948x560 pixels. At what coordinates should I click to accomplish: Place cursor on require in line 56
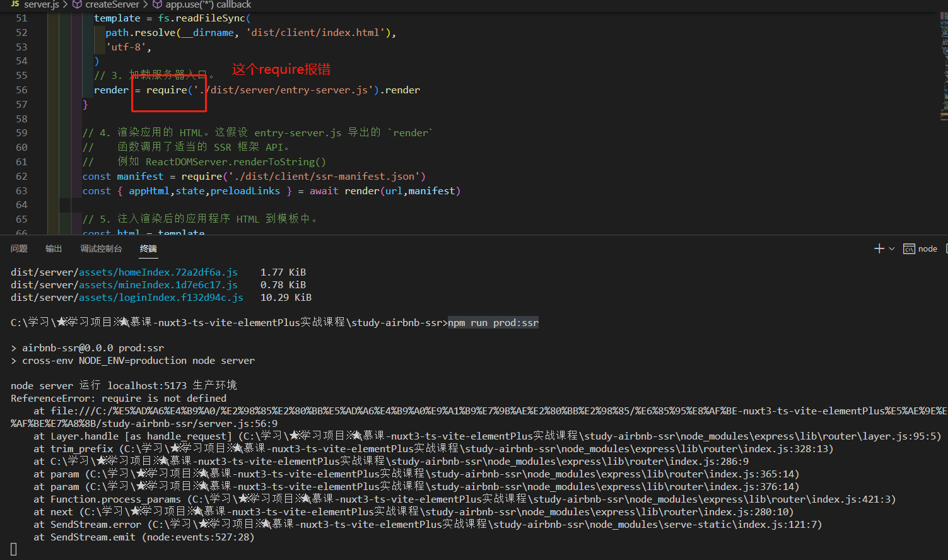pyautogui.click(x=167, y=90)
